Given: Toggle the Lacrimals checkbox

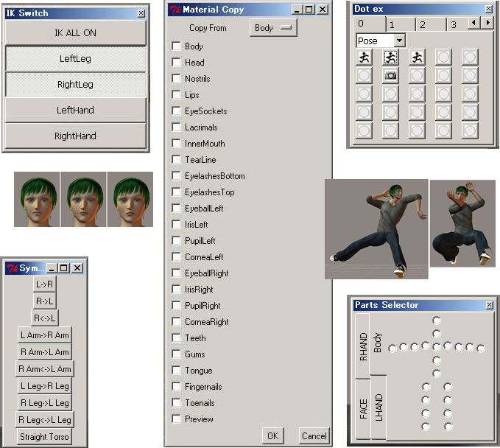Looking at the screenshot, I should 176,127.
